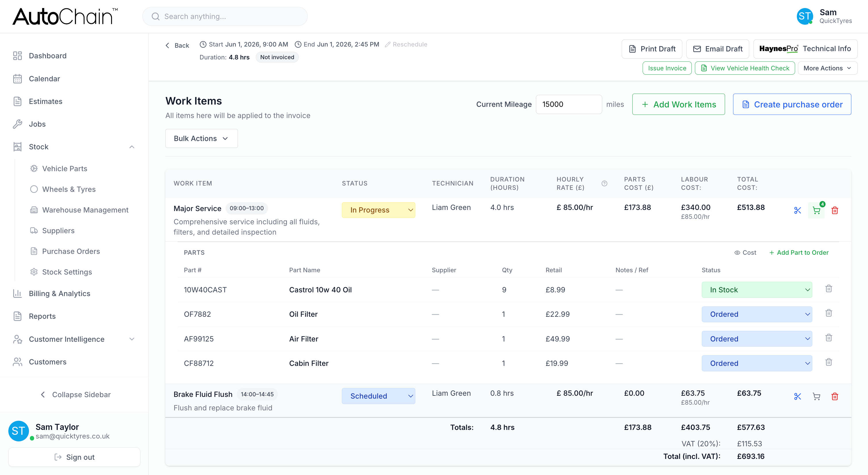Click the Current Mileage input field
The height and width of the screenshot is (475, 868).
point(569,105)
